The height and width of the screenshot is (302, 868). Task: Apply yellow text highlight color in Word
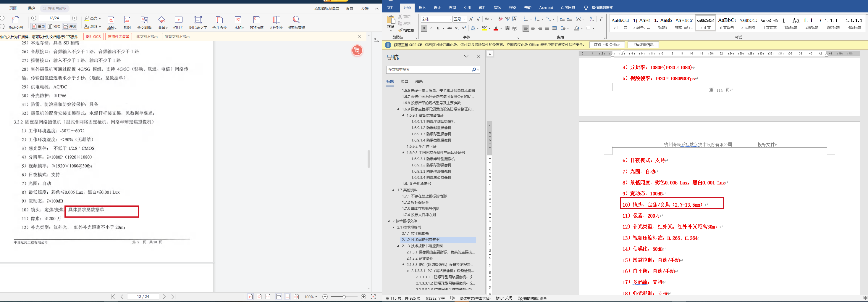pyautogui.click(x=484, y=28)
